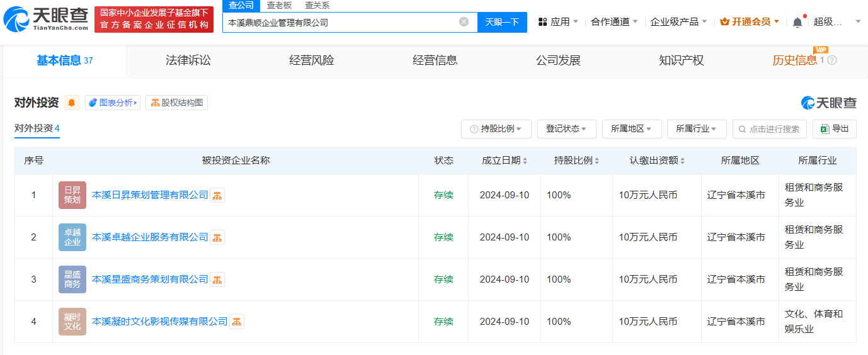Expand the 登记状态 filter dropdown
Viewport: 868px width, 355px height.
point(566,129)
